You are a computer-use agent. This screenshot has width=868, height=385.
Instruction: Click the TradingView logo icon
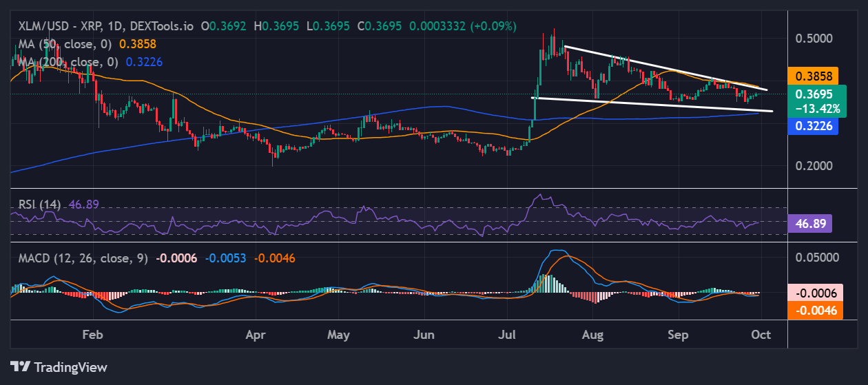pos(20,366)
